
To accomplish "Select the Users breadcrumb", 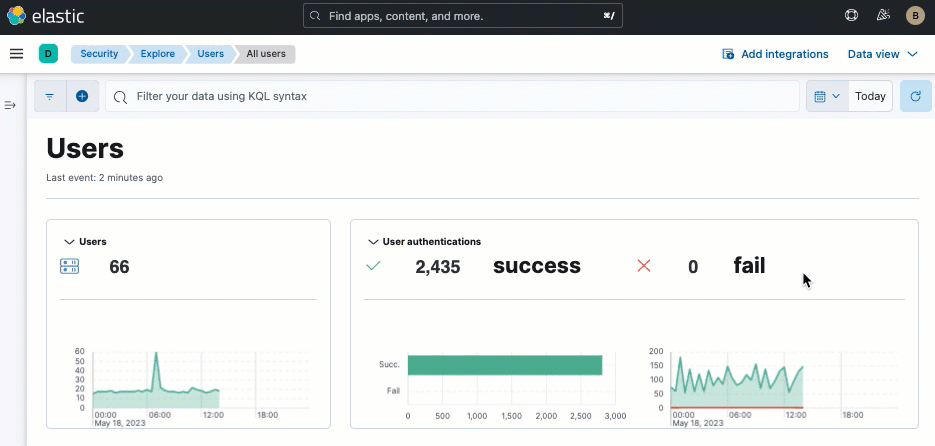I will click(x=210, y=54).
